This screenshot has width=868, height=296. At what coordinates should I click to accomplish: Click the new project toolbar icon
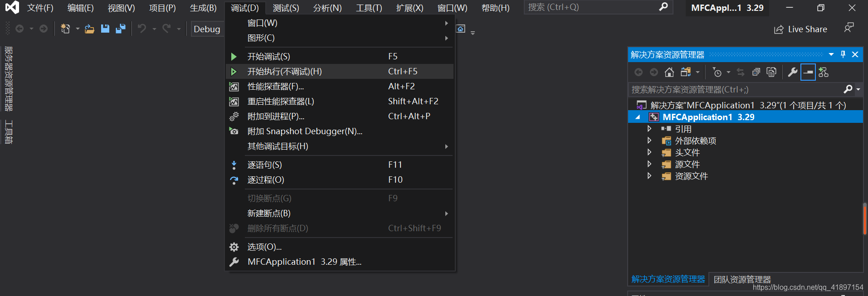(x=65, y=29)
